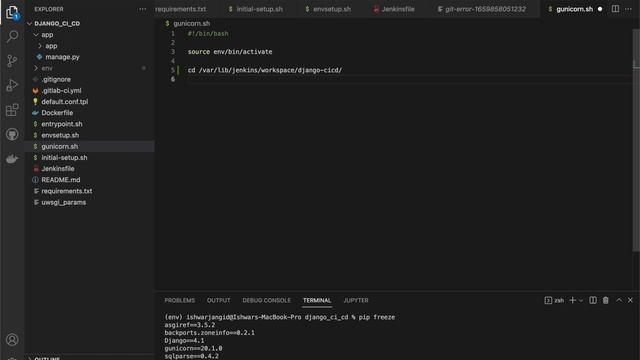Image resolution: width=640 pixels, height=360 pixels.
Task: Kill terminal with trash icon
Action: pos(606,300)
